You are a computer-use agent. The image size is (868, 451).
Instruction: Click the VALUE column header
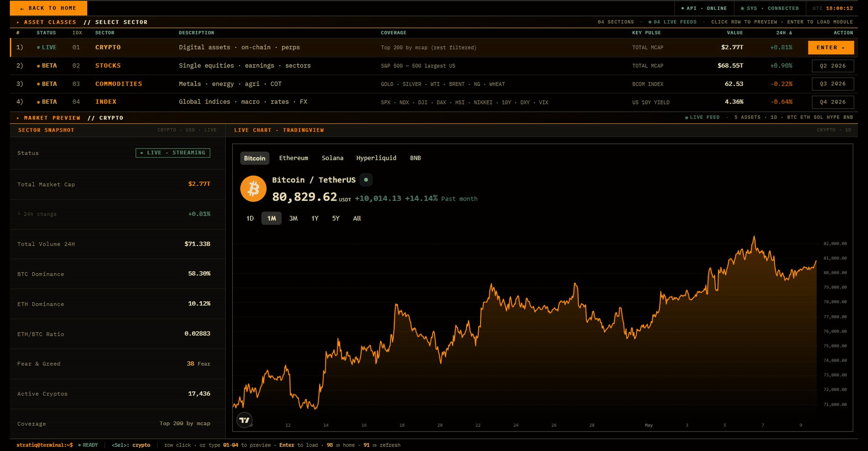(735, 33)
